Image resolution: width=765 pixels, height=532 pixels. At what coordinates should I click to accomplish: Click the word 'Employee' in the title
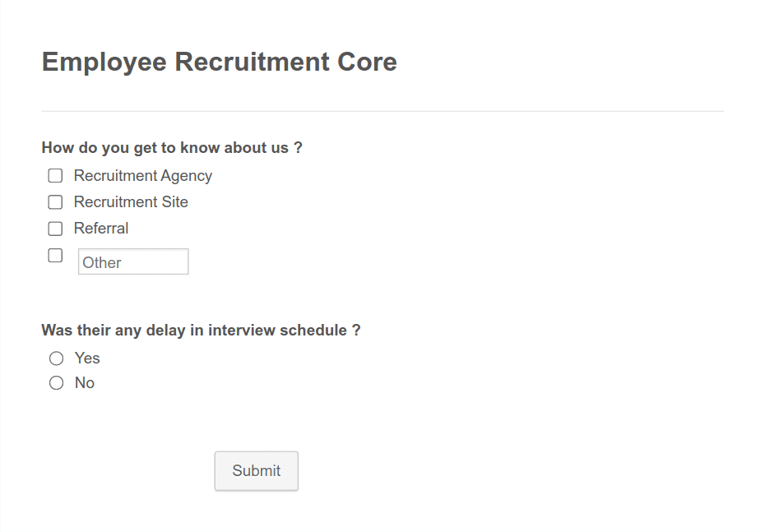coord(104,62)
